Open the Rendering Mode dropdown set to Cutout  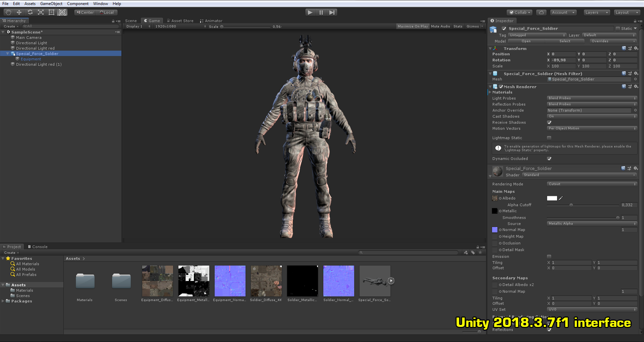592,184
